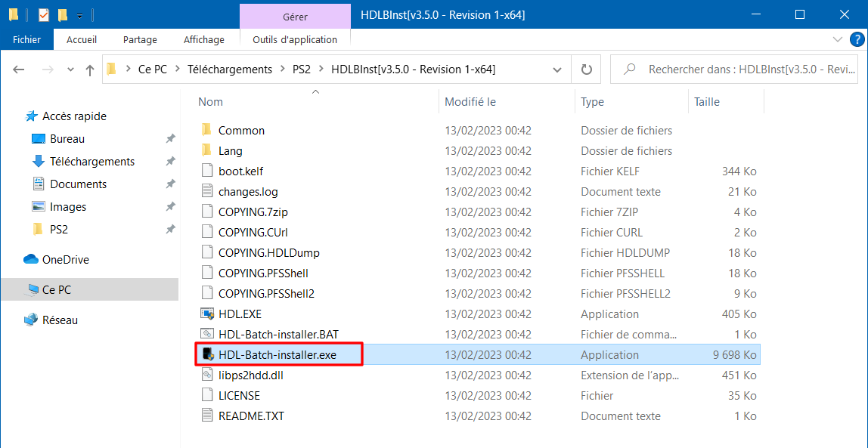
Task: Open Accès rapide in navigation pane
Action: click(x=74, y=116)
